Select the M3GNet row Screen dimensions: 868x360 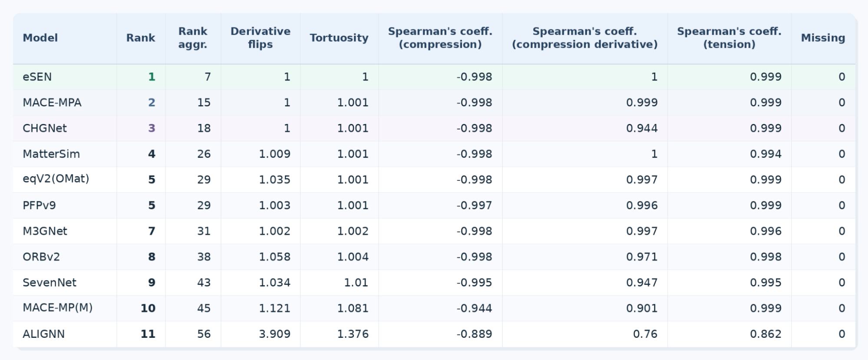tap(434, 231)
